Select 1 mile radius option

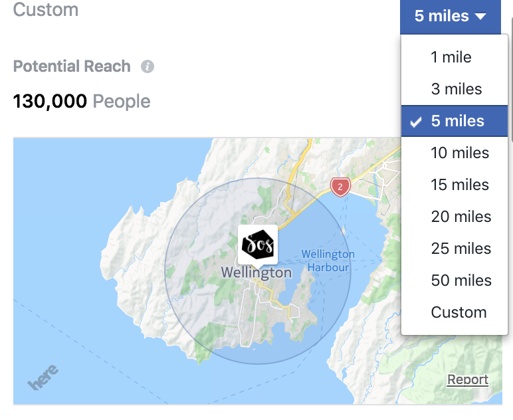455,57
